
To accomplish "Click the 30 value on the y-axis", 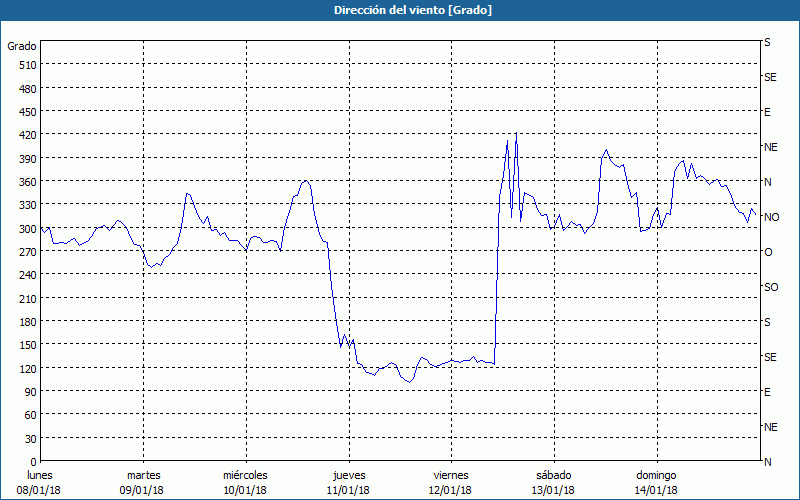I will (x=29, y=438).
